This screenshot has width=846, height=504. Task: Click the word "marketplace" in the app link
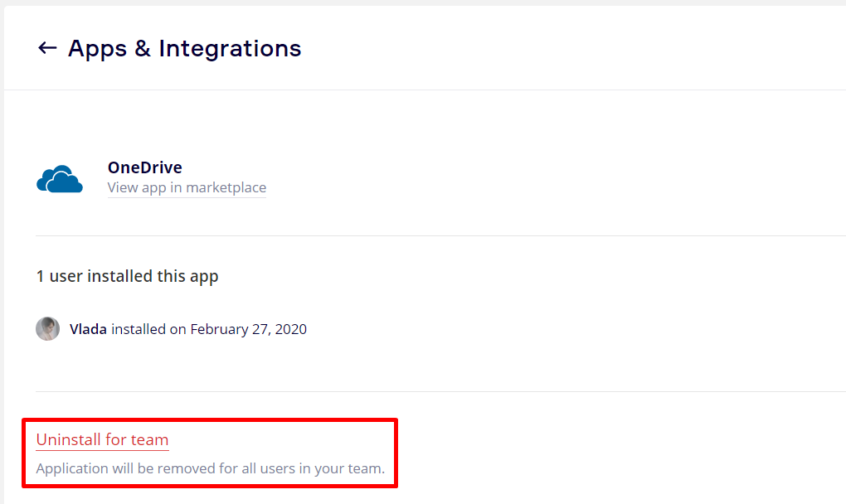[x=226, y=187]
